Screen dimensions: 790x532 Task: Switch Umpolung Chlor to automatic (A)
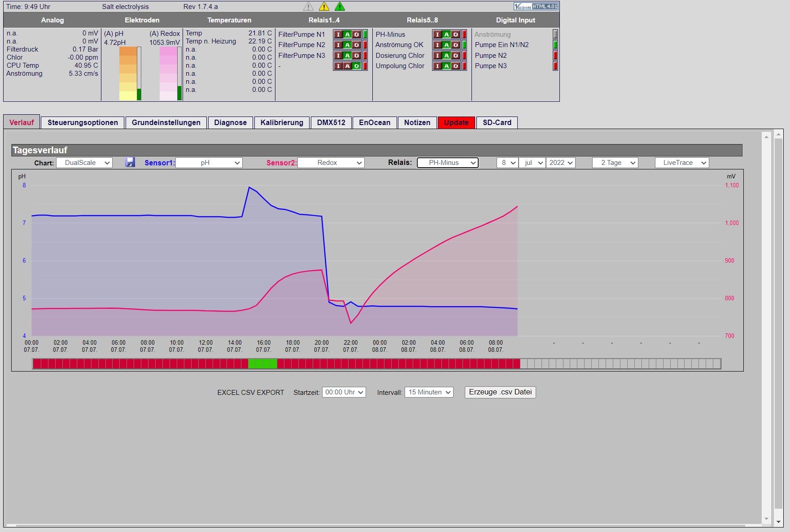coord(446,66)
